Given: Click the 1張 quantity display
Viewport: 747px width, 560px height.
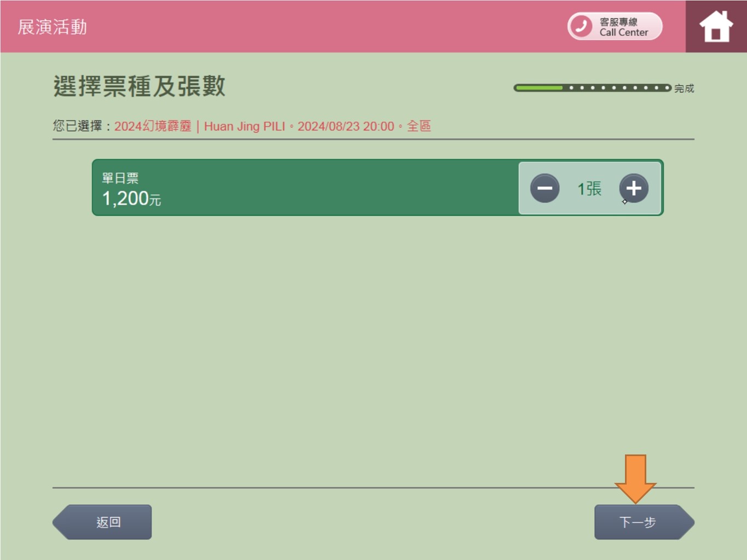Looking at the screenshot, I should (x=589, y=189).
